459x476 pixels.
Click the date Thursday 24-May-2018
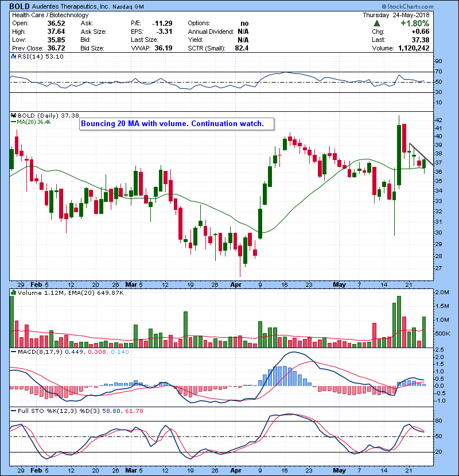(x=396, y=15)
